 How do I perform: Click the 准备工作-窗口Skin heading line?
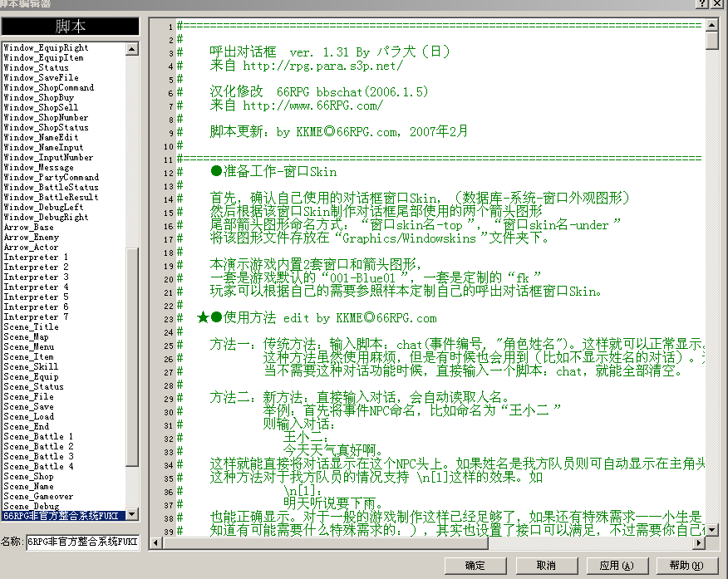click(274, 172)
